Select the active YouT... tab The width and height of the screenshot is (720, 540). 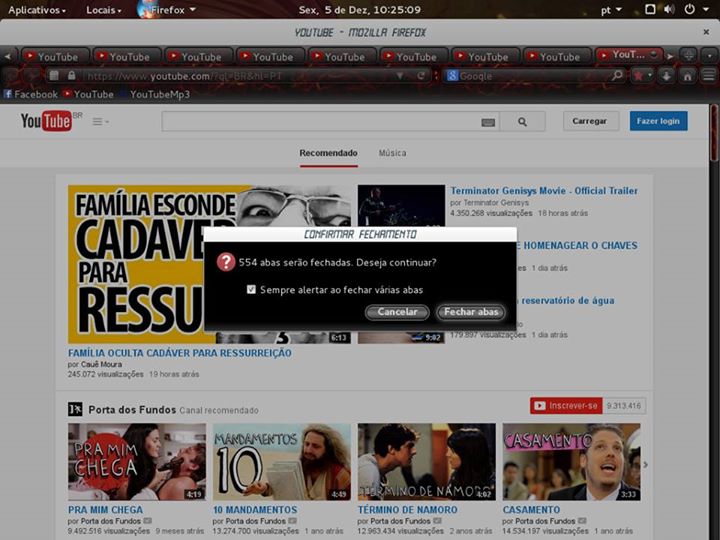point(629,55)
